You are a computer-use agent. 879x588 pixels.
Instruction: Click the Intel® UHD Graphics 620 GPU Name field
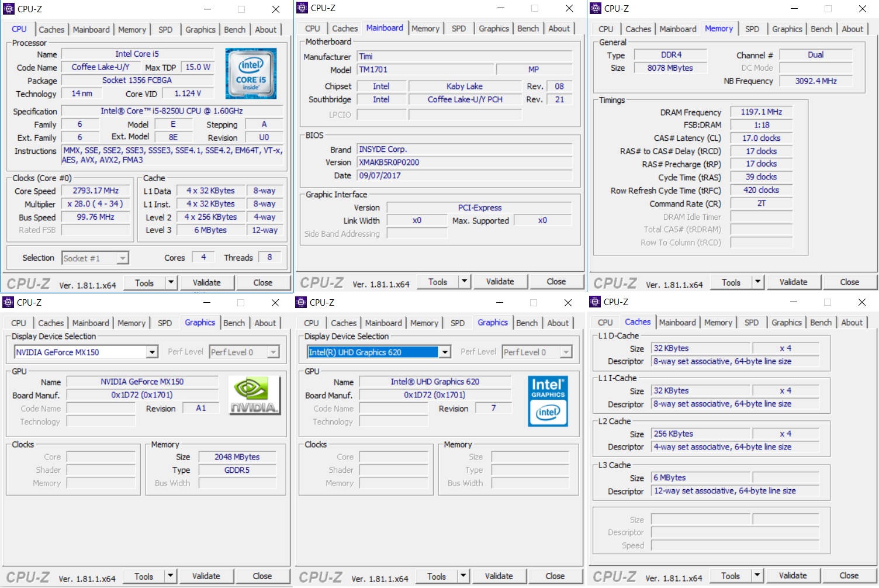click(x=435, y=382)
